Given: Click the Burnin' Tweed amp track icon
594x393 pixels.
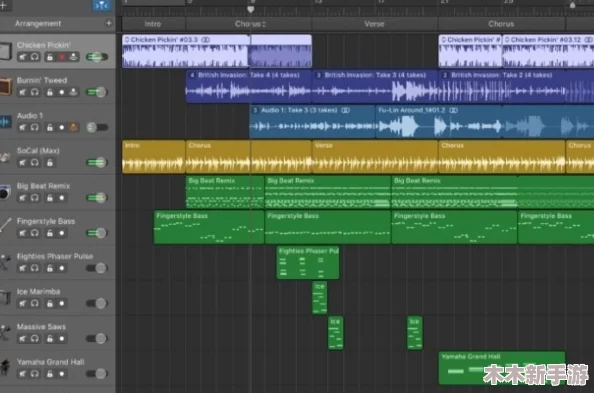Looking at the screenshot, I should (x=6, y=86).
